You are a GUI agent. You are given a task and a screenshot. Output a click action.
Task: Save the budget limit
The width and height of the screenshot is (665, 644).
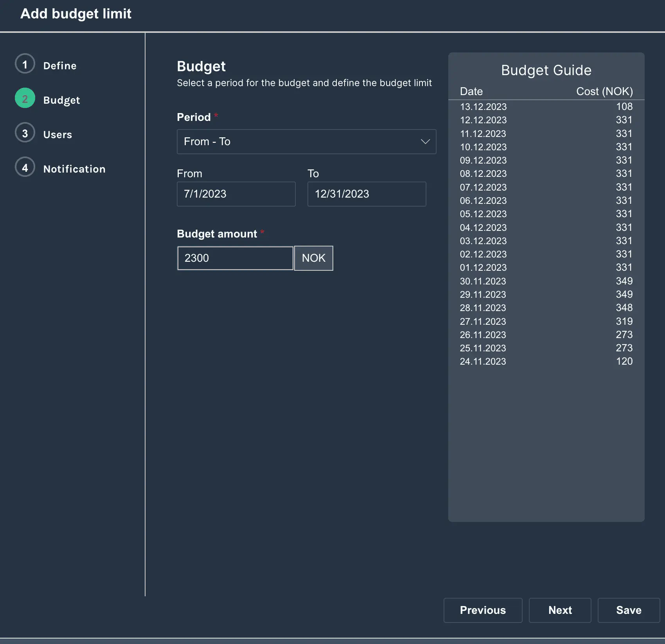(628, 610)
